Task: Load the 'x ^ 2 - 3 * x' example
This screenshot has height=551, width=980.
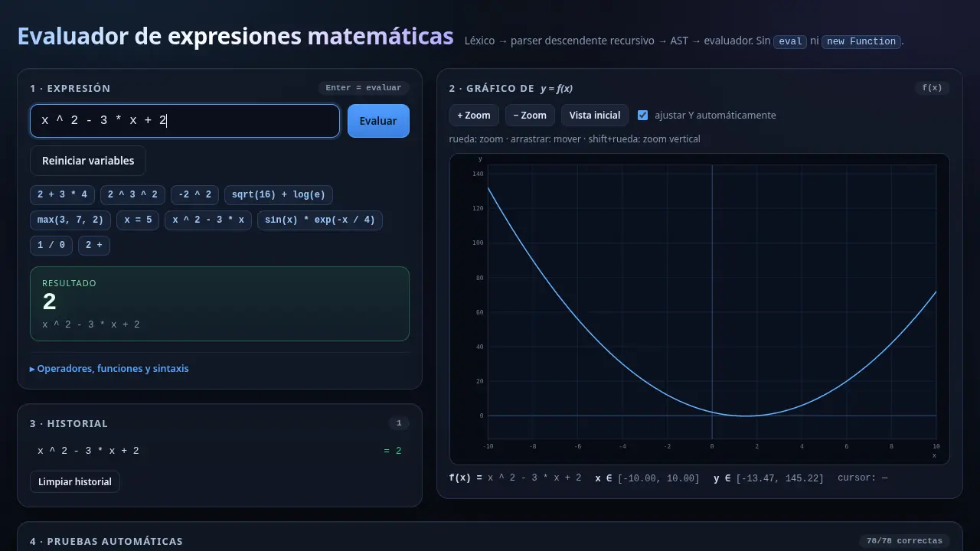Action: [208, 220]
